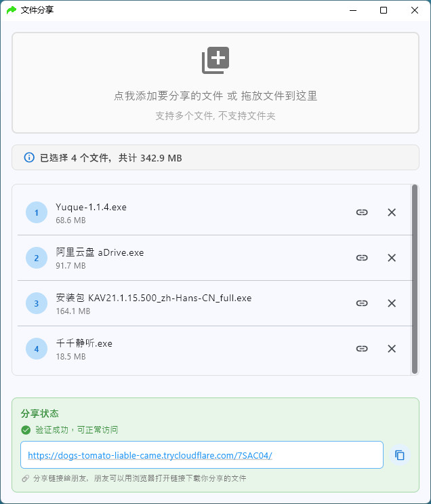This screenshot has height=504, width=431.
Task: Remove Yuque-1.1.4.exe from the list
Action: [x=392, y=212]
